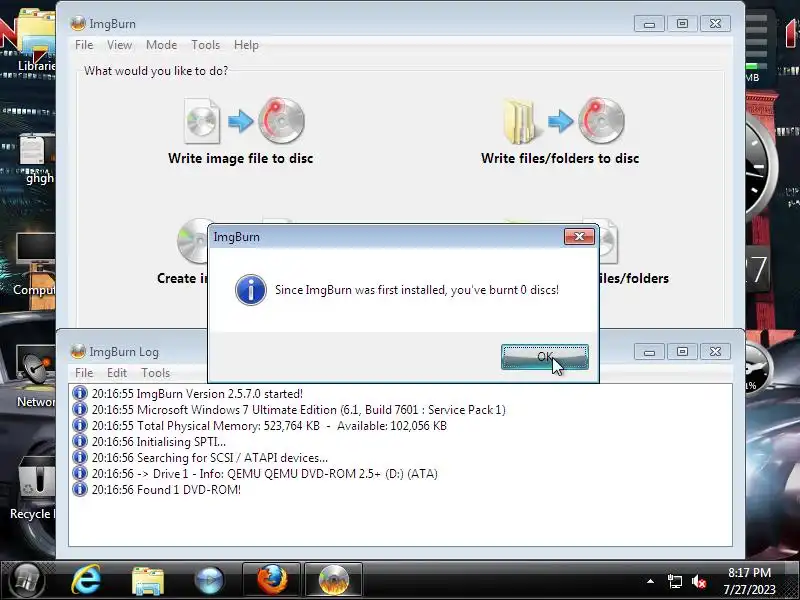Viewport: 800px width, 600px height.
Task: Open Tools menu in ImgBurn Log window
Action: coord(155,373)
